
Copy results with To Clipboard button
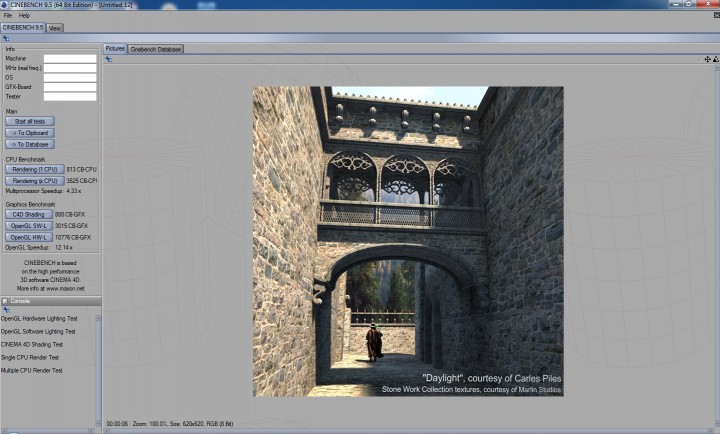coord(30,133)
